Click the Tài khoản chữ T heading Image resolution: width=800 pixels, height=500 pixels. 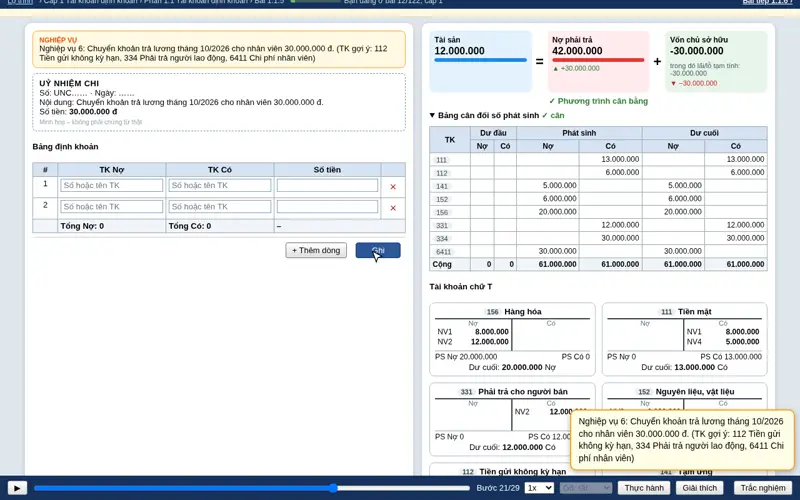coord(461,287)
